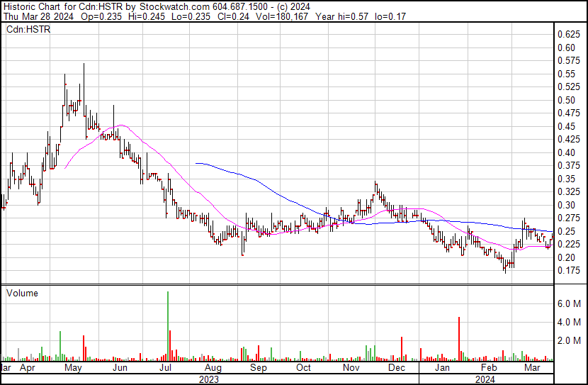Click the Volume label in the lower panel
588x385 pixels.
pos(22,293)
